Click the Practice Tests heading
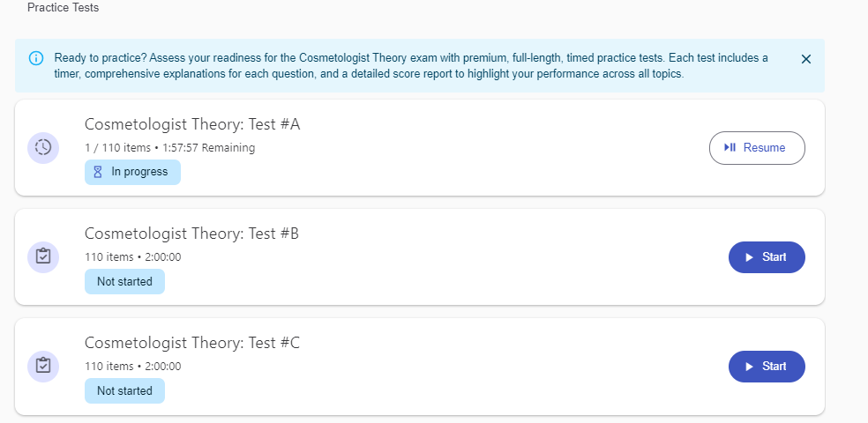Screen dimensions: 868x423 coord(64,8)
